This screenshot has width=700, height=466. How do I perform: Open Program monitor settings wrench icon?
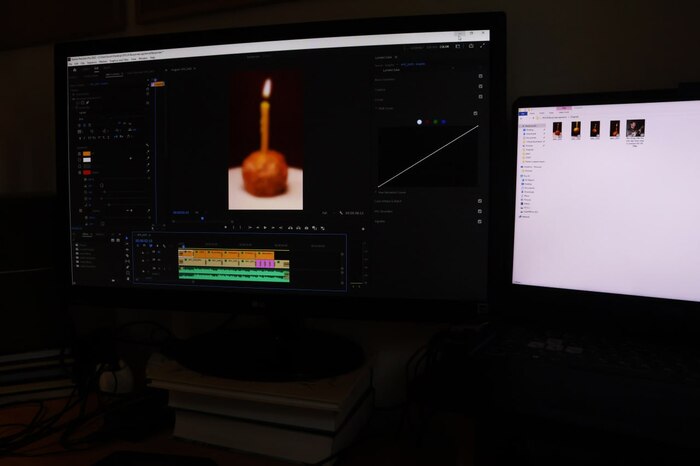tap(341, 213)
